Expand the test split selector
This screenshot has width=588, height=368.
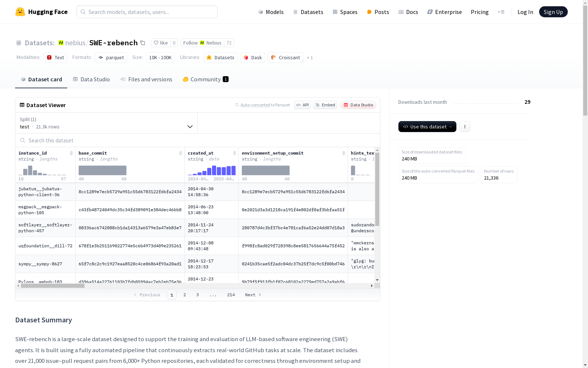click(107, 123)
